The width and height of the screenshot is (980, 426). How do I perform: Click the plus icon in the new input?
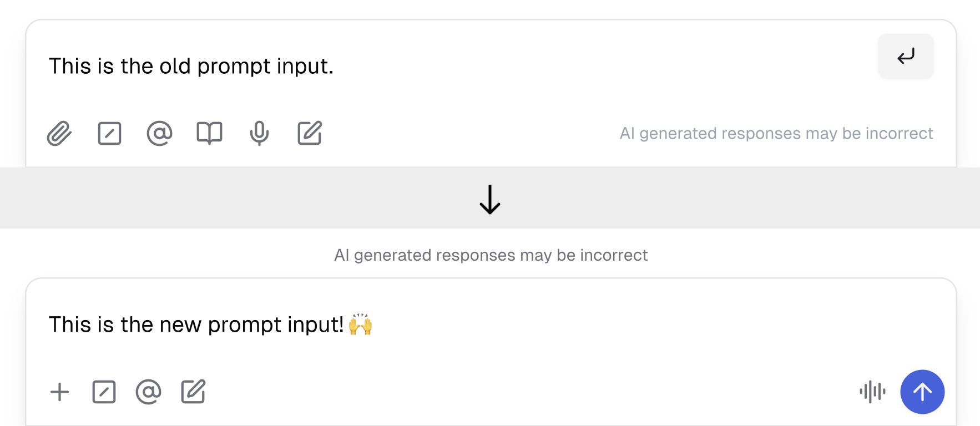coord(59,392)
